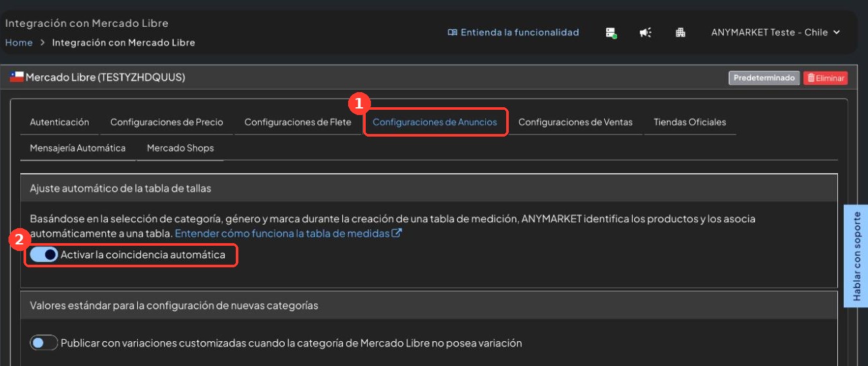The image size is (868, 366).
Task: Open the Configuraciones de Precio tab
Action: [167, 122]
